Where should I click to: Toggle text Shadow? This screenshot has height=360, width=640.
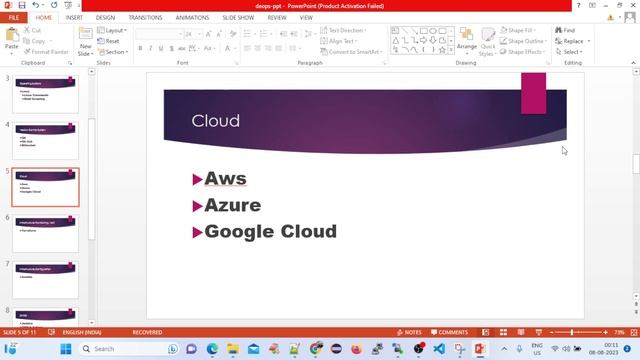click(171, 48)
